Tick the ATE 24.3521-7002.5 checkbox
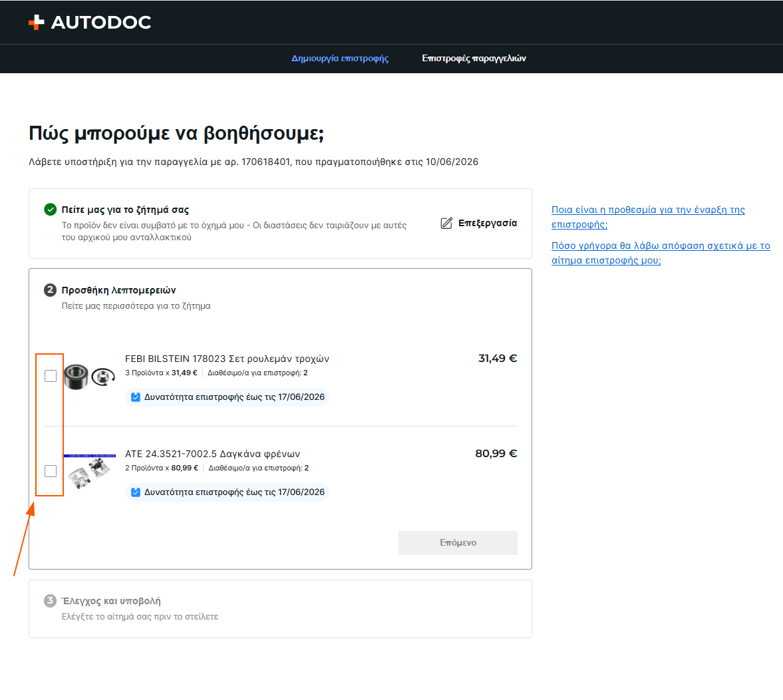This screenshot has width=783, height=700. coord(51,470)
